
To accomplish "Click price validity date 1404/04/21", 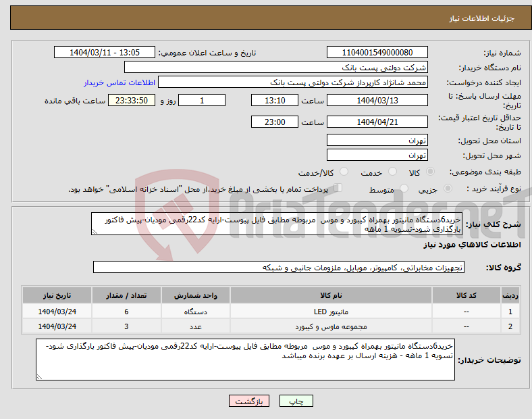I will point(377,122).
